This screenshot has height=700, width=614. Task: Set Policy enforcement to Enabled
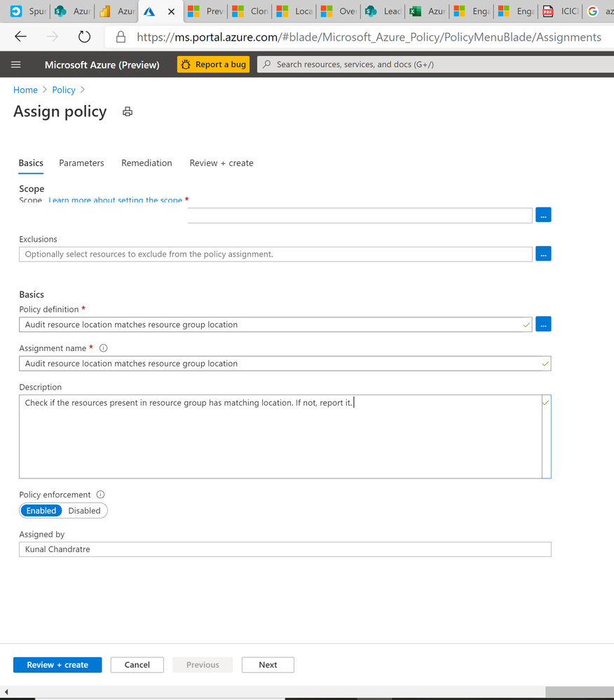41,511
